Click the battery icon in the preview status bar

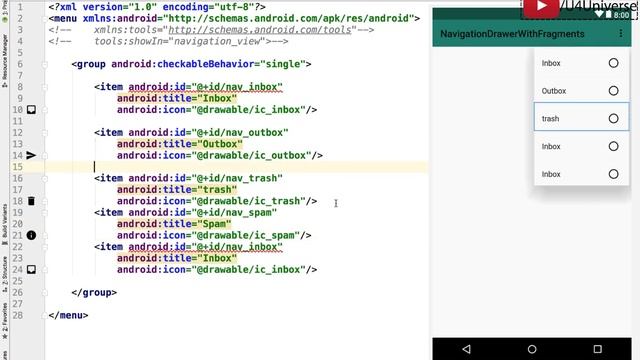[609, 15]
